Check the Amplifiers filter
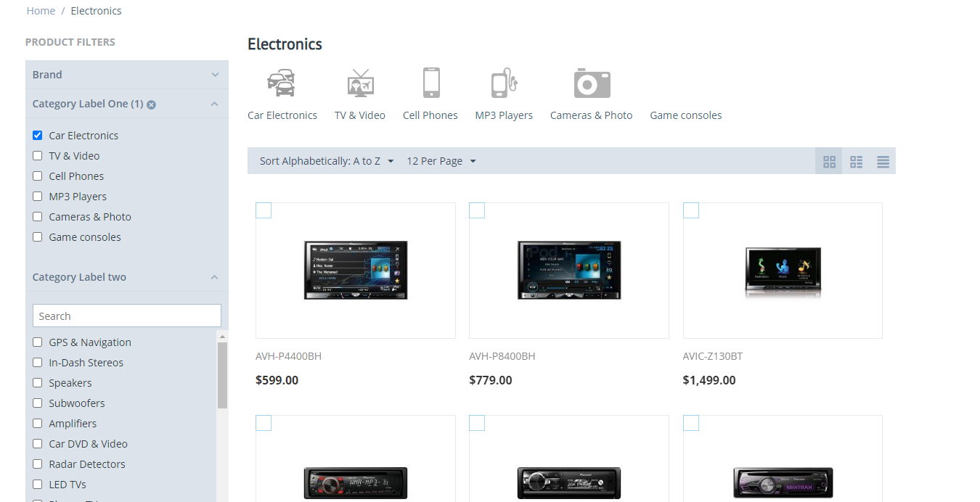Viewport: 980px width, 502px height. click(x=38, y=423)
